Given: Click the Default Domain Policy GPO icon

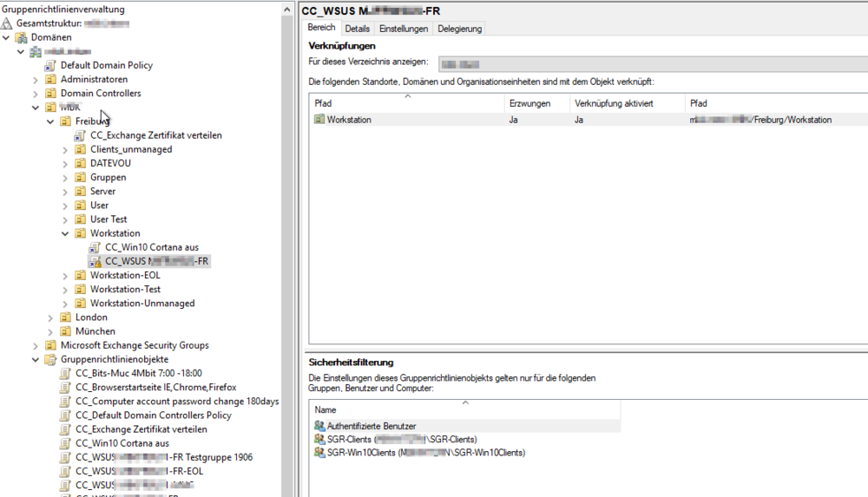Looking at the screenshot, I should pyautogui.click(x=51, y=65).
